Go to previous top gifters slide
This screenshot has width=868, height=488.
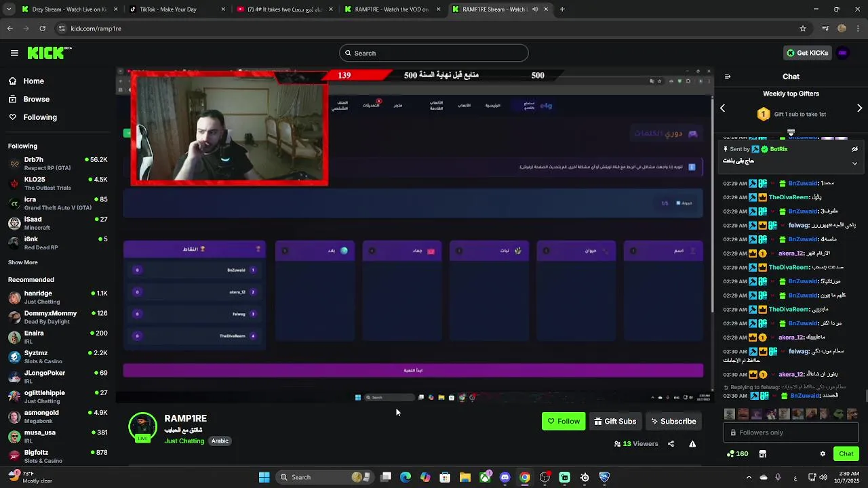click(x=722, y=108)
